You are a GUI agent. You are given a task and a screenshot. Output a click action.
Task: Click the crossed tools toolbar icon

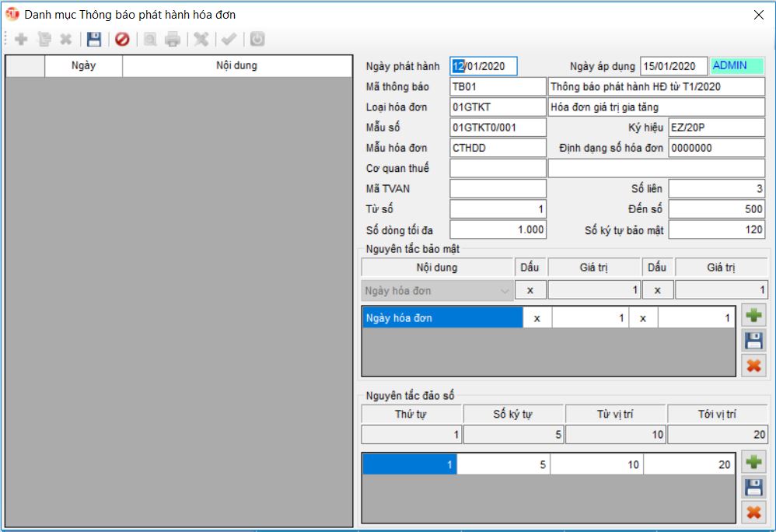click(201, 39)
